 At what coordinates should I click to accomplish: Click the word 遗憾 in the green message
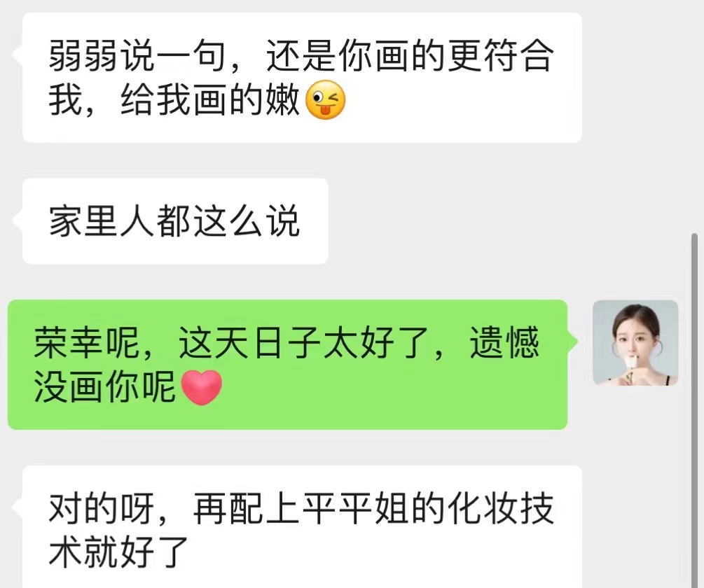click(x=504, y=343)
